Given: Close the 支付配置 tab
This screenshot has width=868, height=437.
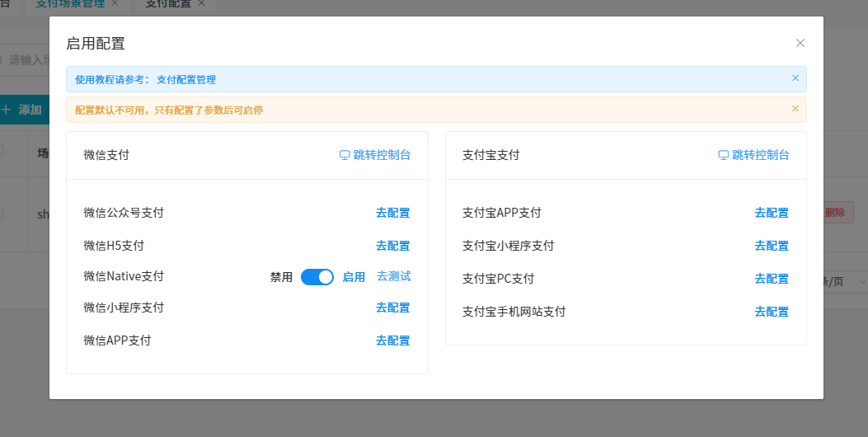Looking at the screenshot, I should click(x=201, y=2).
